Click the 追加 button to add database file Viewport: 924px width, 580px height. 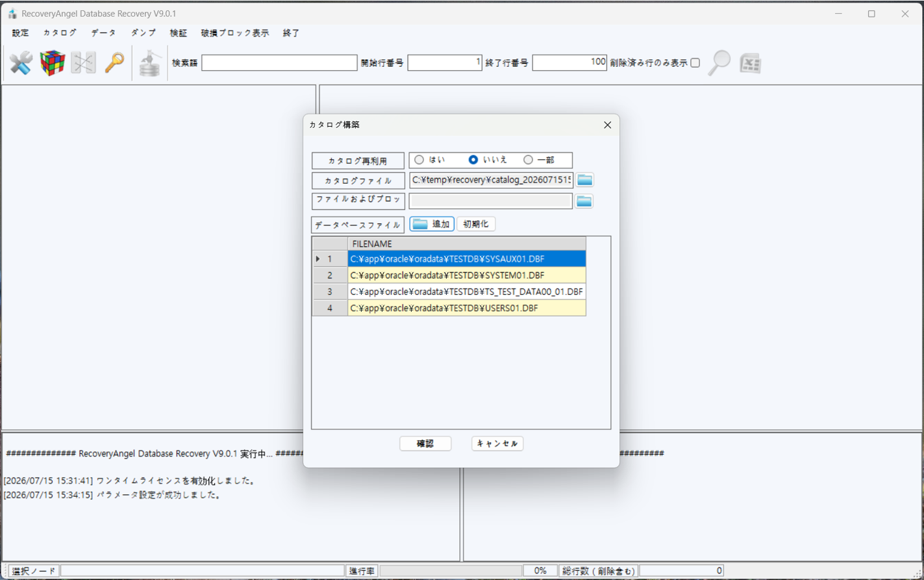tap(432, 224)
